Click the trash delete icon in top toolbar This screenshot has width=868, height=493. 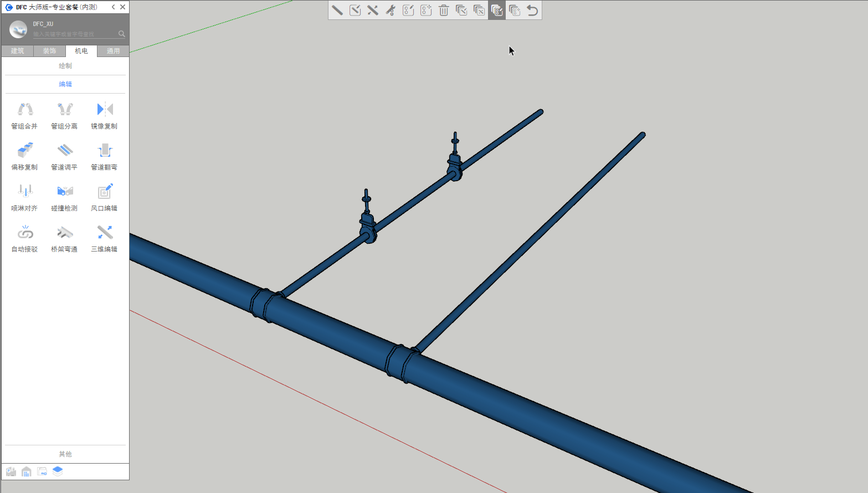coord(444,11)
